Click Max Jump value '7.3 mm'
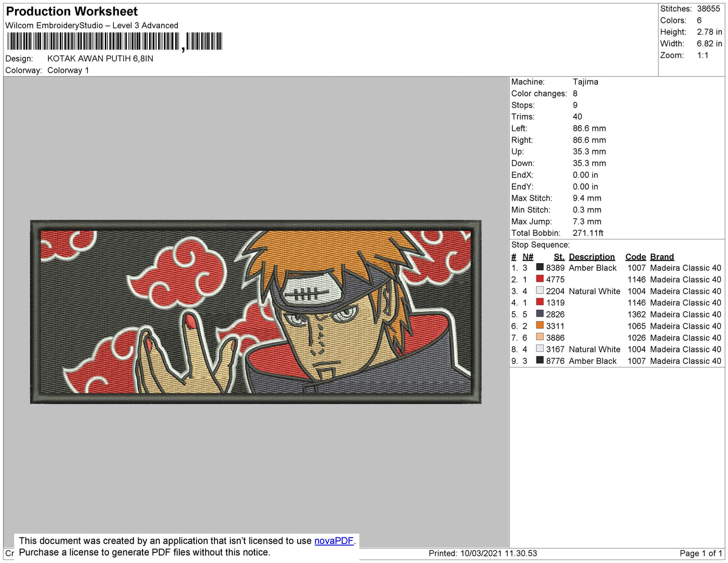The width and height of the screenshot is (728, 563). (x=587, y=221)
